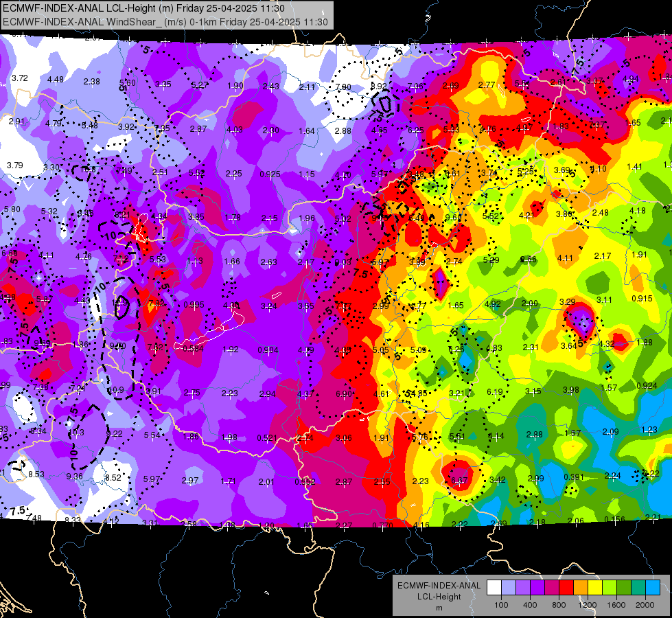
Task: Choose the orange legend swatch
Action: click(x=581, y=588)
